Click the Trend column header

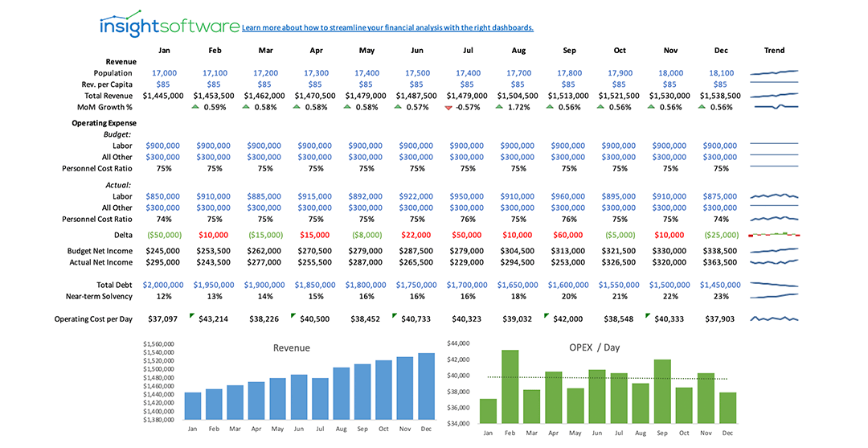[774, 51]
